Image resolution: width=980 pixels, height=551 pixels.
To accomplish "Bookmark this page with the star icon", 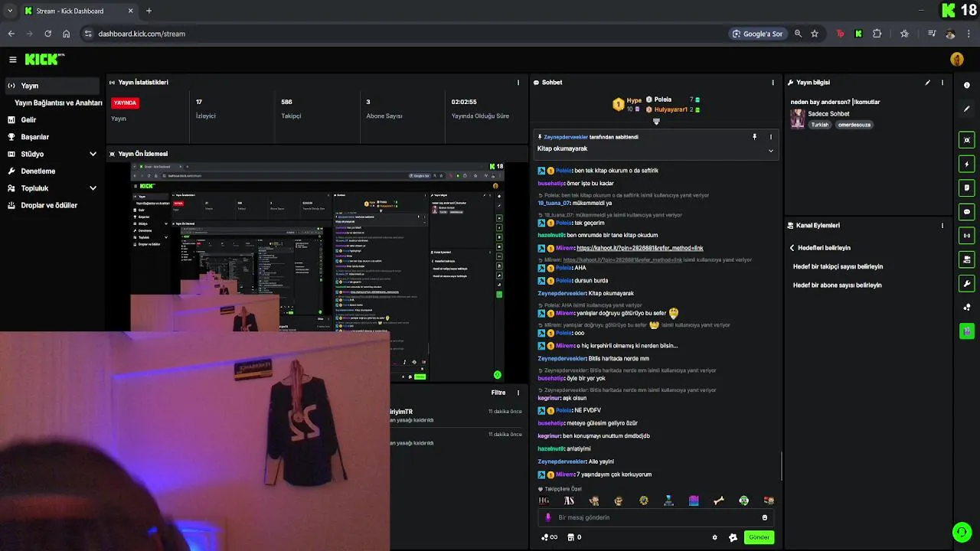I will point(815,34).
